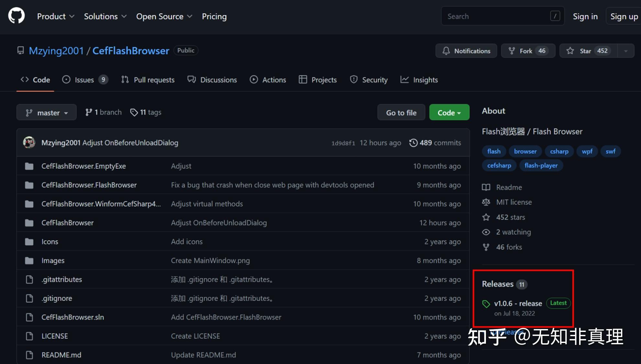
Task: Expand the Product menu chevron
Action: click(x=72, y=16)
